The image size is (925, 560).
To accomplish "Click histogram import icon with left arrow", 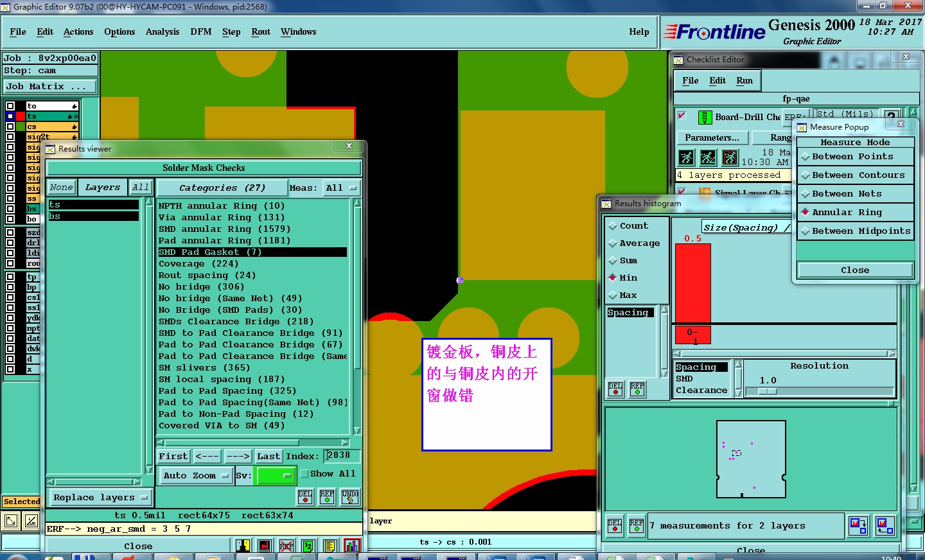I will (x=885, y=526).
